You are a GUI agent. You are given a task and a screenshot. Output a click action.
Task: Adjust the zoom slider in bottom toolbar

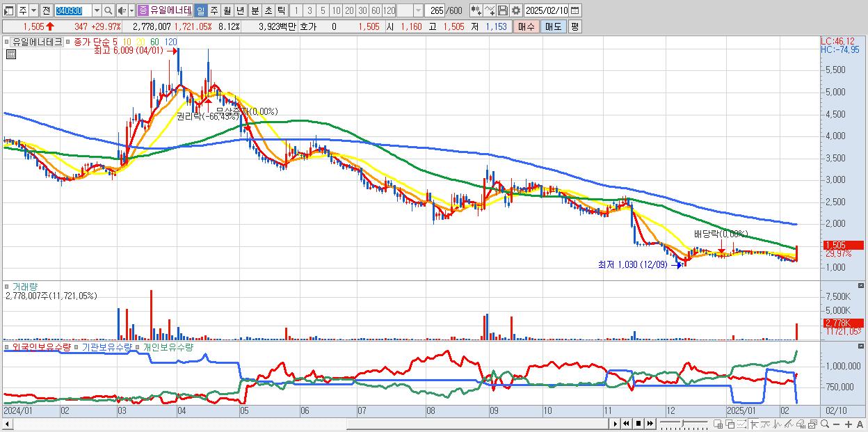coord(682,423)
